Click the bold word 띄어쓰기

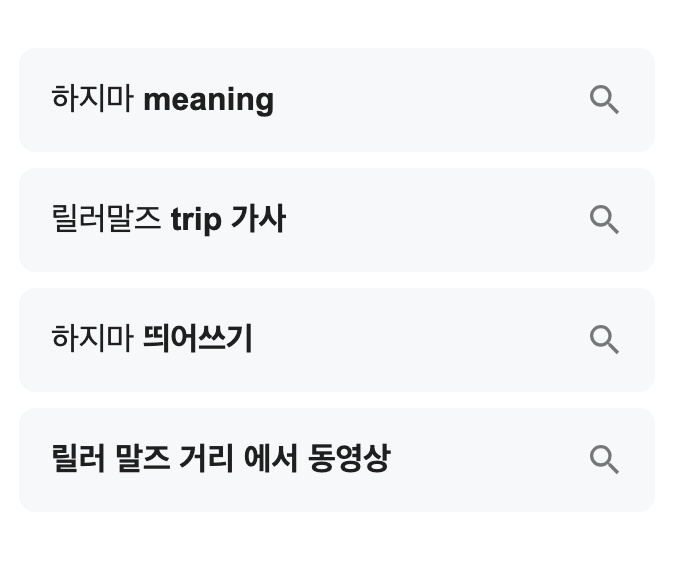click(198, 339)
